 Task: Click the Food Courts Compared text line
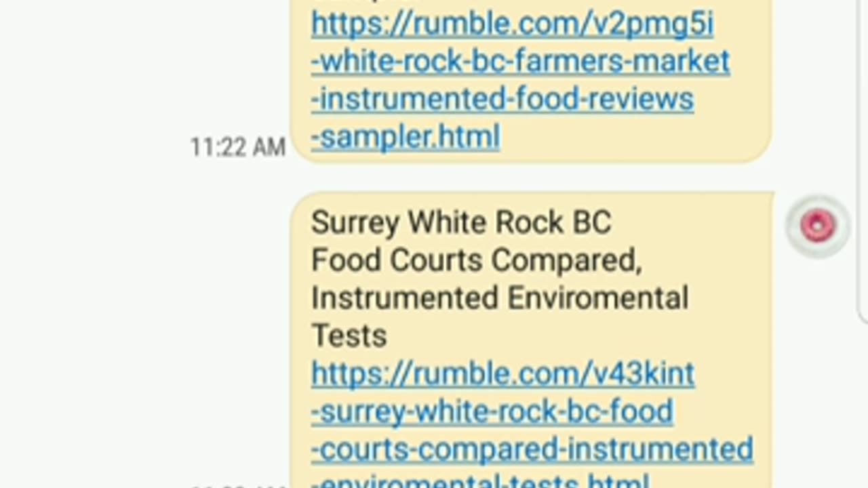point(476,260)
